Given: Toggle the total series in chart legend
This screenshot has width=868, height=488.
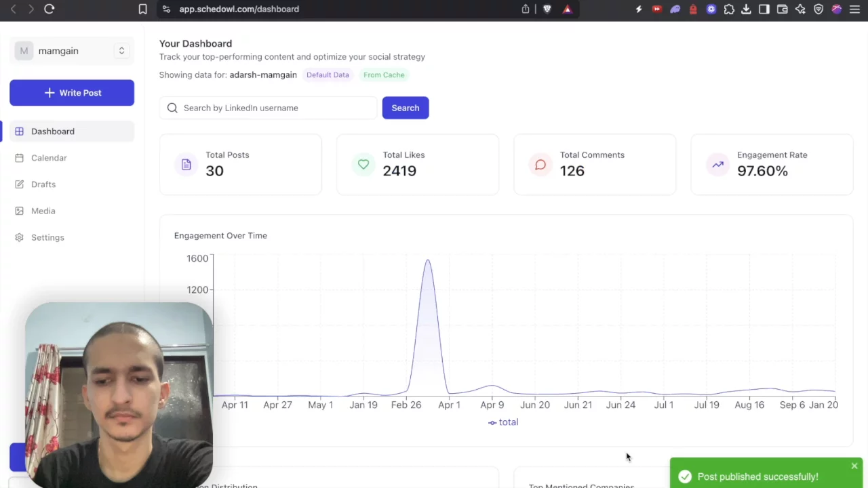Looking at the screenshot, I should tap(503, 422).
